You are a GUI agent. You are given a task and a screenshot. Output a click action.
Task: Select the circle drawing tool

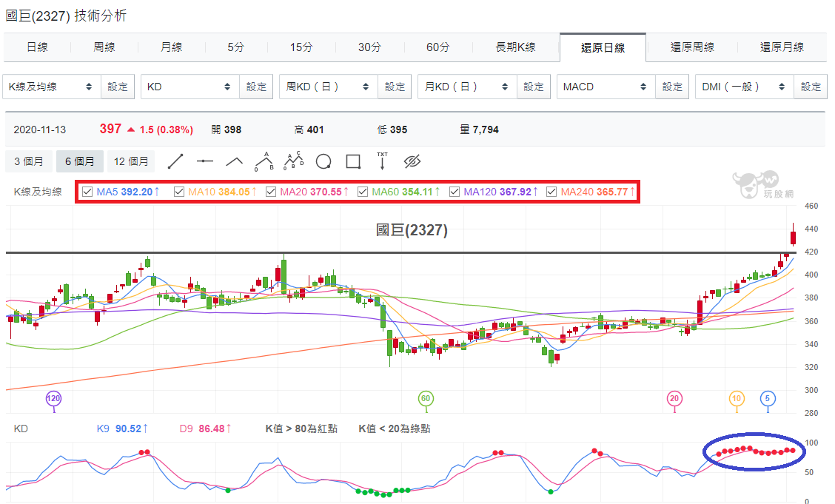coord(323,161)
